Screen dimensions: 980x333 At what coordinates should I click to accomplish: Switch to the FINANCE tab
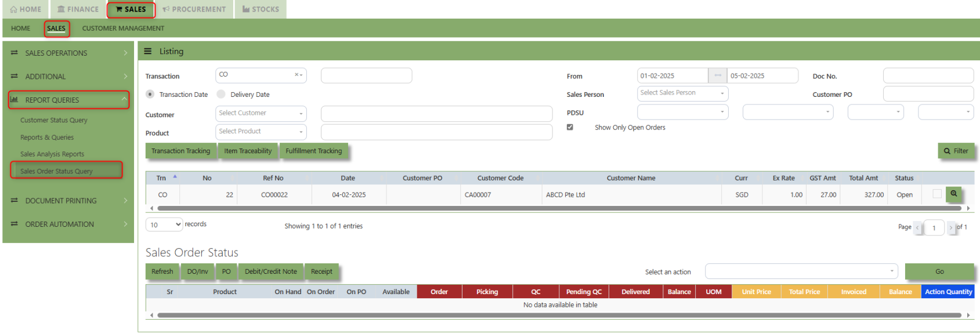[x=78, y=9]
